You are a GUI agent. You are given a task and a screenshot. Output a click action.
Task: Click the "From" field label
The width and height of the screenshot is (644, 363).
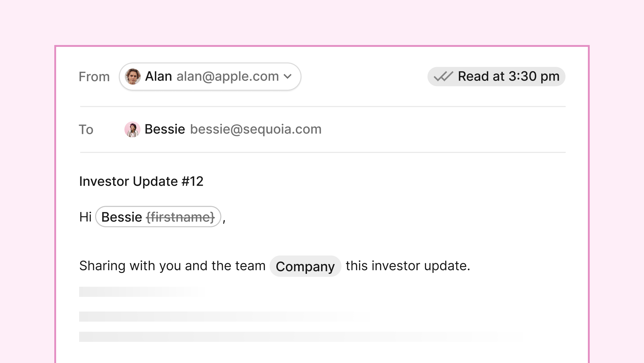tap(94, 77)
